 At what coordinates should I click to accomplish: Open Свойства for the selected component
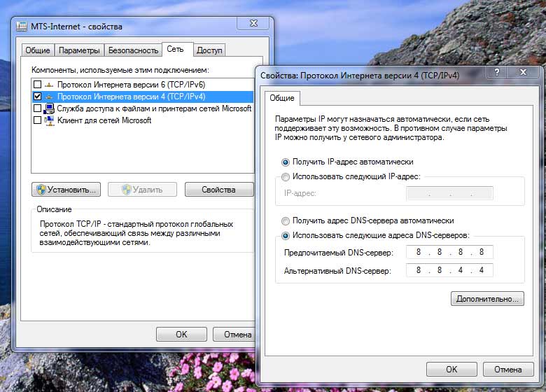(219, 190)
